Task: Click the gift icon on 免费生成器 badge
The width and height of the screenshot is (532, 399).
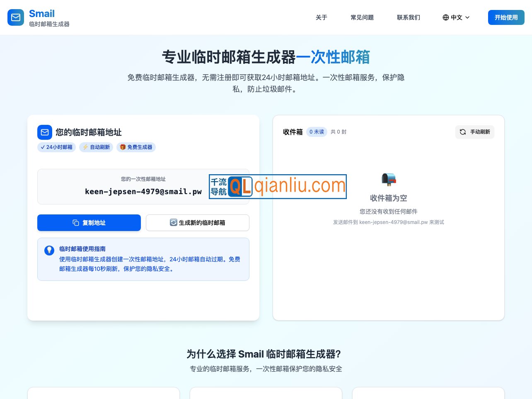Action: tap(123, 147)
